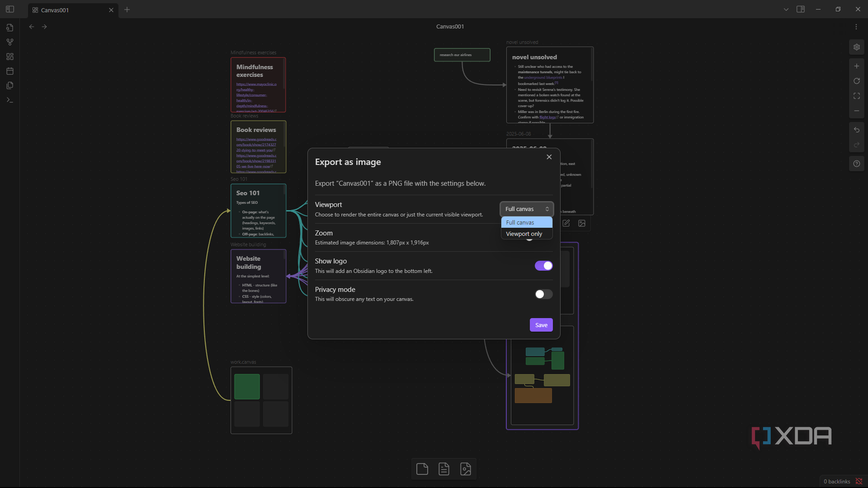Navigate back with the left arrow
Image resolution: width=868 pixels, height=488 pixels.
click(x=32, y=27)
